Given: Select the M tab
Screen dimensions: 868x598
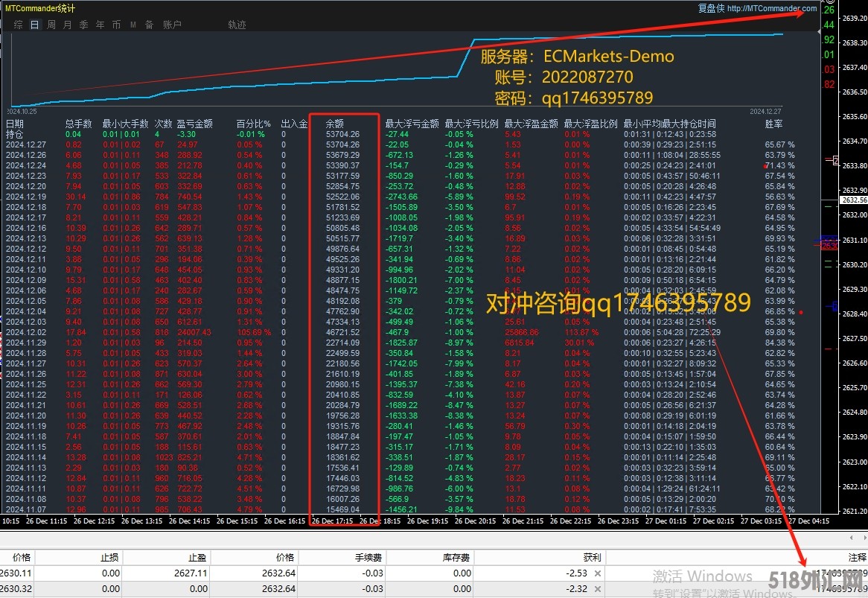Looking at the screenshot, I should pyautogui.click(x=133, y=25).
